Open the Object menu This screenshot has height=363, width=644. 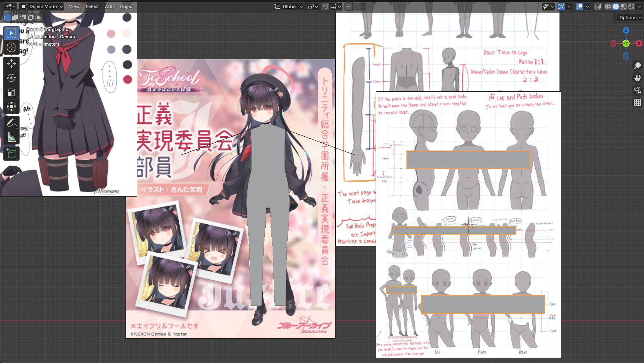(127, 7)
